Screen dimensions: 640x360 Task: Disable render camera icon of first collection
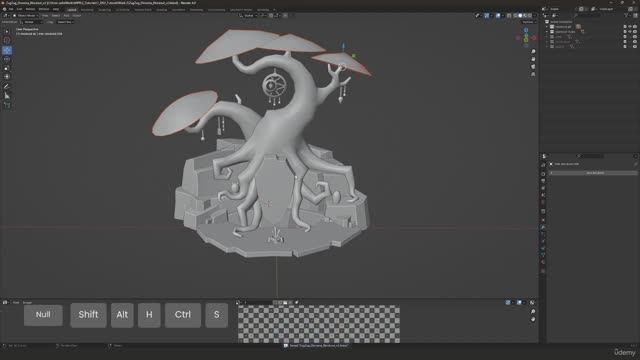tap(635, 27)
